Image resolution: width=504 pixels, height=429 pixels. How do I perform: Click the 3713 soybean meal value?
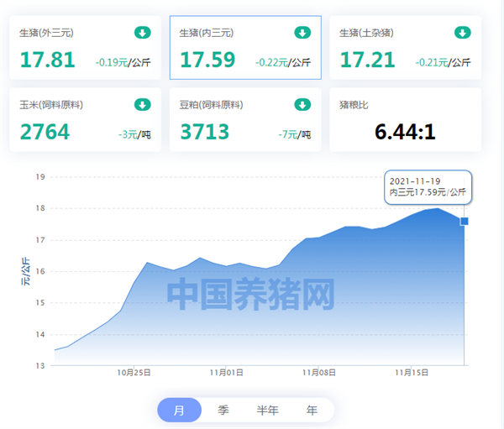pos(205,132)
